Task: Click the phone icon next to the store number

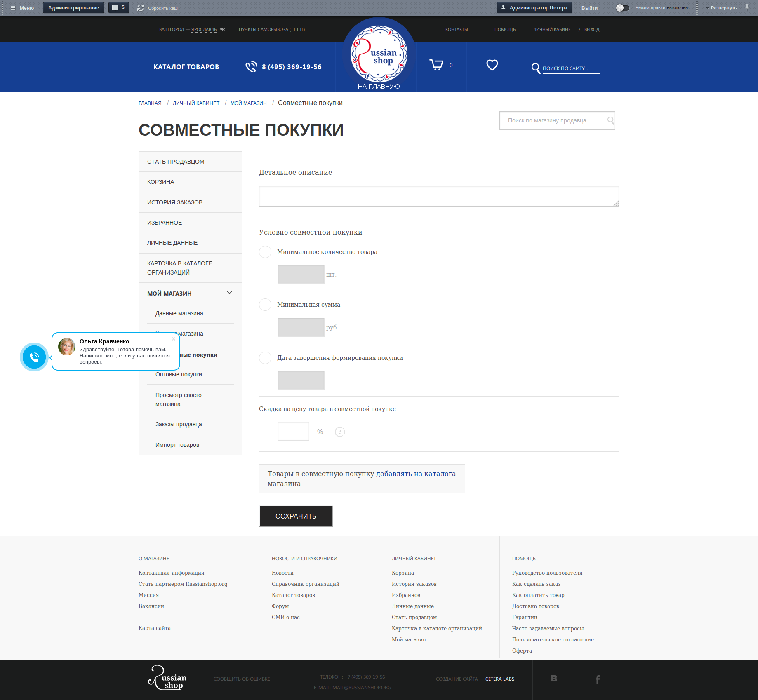Action: click(251, 66)
